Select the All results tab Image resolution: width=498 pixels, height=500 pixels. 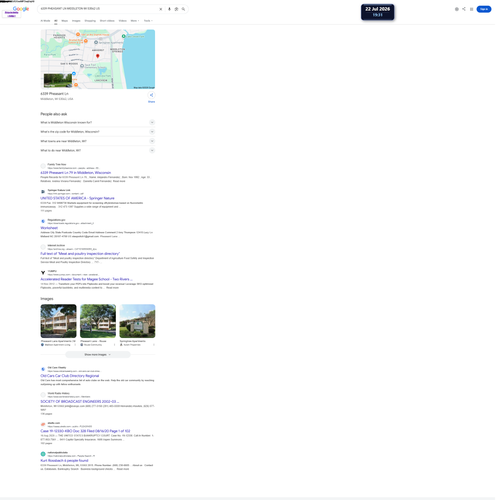pos(56,21)
